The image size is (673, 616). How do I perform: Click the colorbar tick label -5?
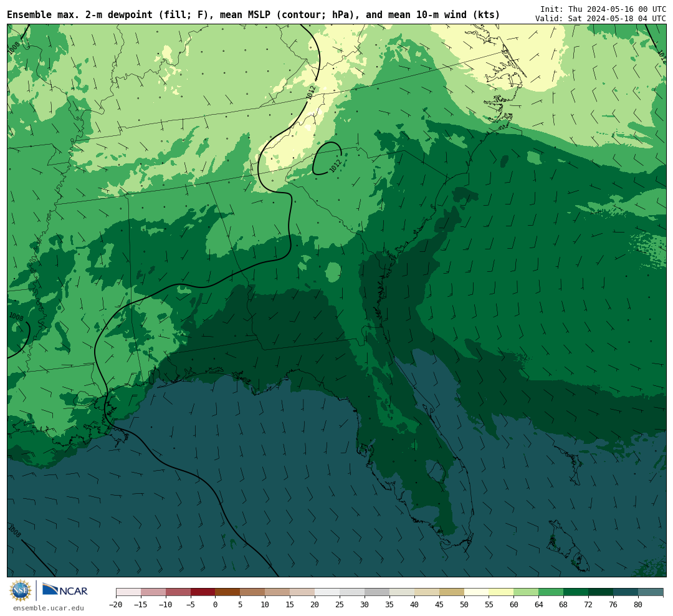pyautogui.click(x=190, y=605)
